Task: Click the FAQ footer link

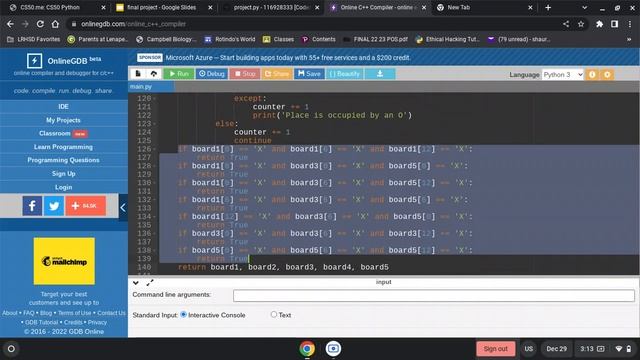Action: point(29,313)
